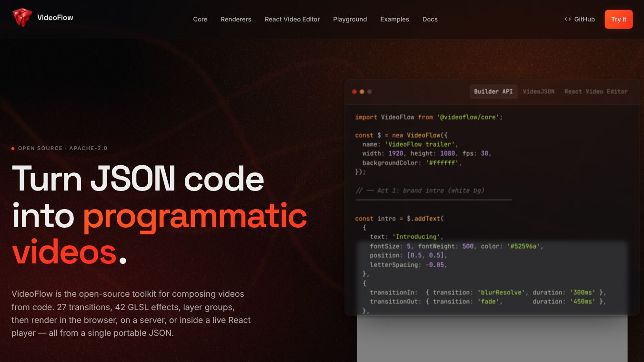Go to React Video Editor page in navbar
This screenshot has height=362, width=644.
[292, 20]
